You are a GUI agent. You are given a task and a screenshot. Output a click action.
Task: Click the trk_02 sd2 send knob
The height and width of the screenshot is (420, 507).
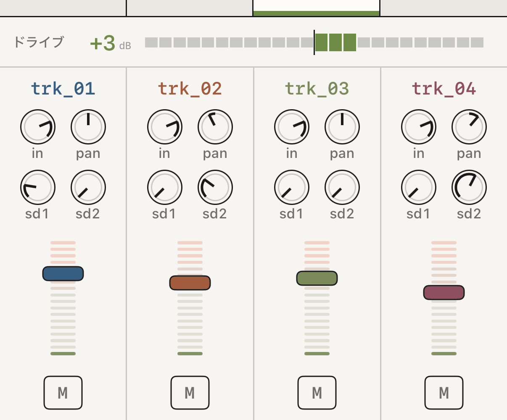click(215, 187)
